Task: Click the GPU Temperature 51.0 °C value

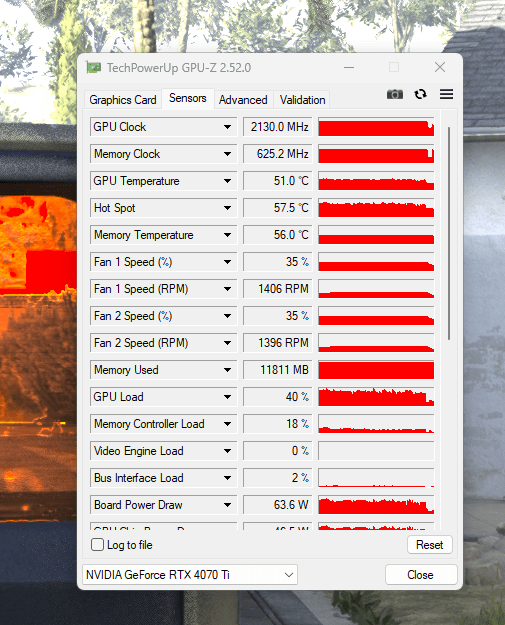Action: tap(278, 181)
